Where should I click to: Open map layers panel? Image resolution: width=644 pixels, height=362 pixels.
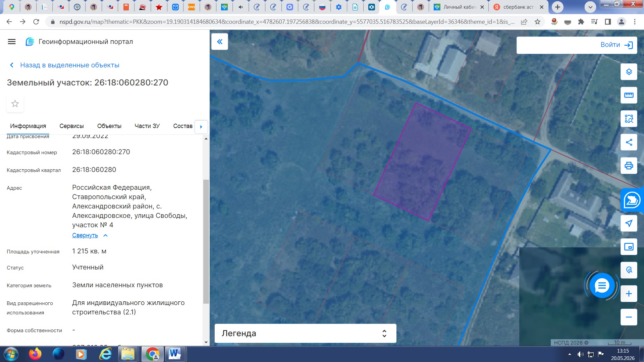point(629,72)
